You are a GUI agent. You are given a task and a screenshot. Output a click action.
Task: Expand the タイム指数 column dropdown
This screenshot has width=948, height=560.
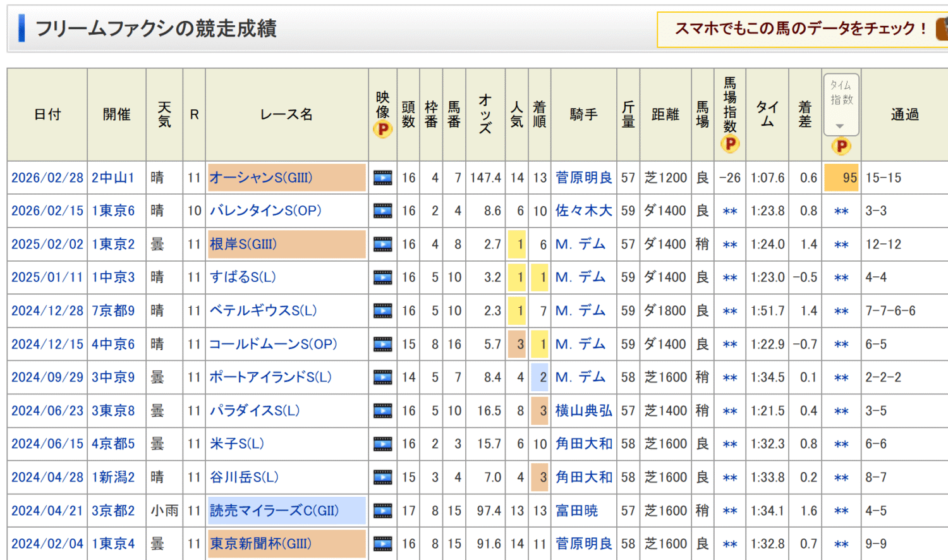[x=841, y=104]
